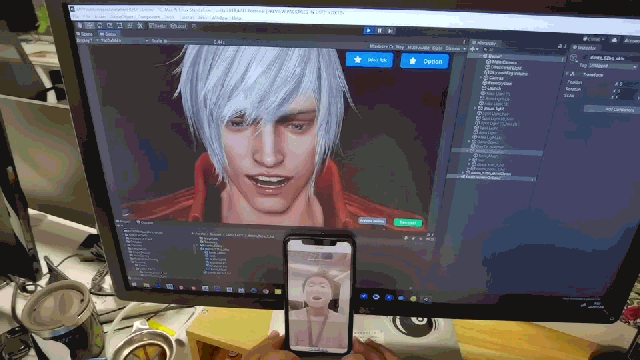Click the Pause button in toolbar
Image resolution: width=640 pixels, height=360 pixels.
tap(380, 31)
